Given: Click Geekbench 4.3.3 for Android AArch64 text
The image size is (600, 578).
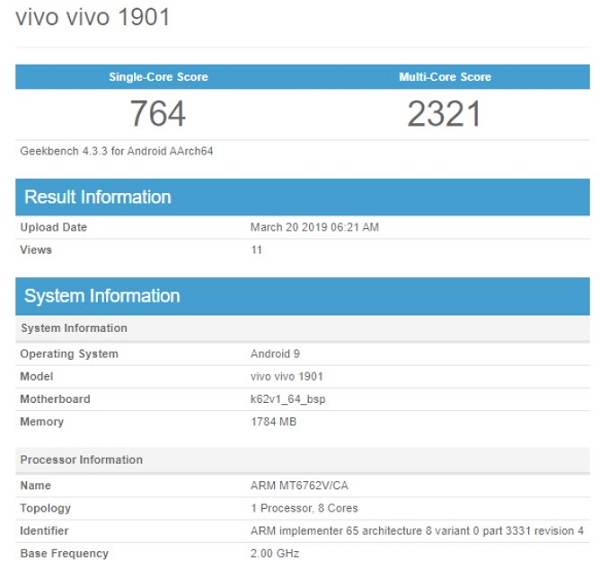Looking at the screenshot, I should (117, 151).
